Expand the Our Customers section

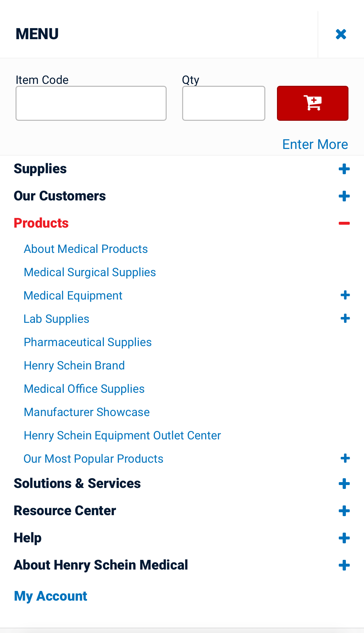pyautogui.click(x=344, y=196)
